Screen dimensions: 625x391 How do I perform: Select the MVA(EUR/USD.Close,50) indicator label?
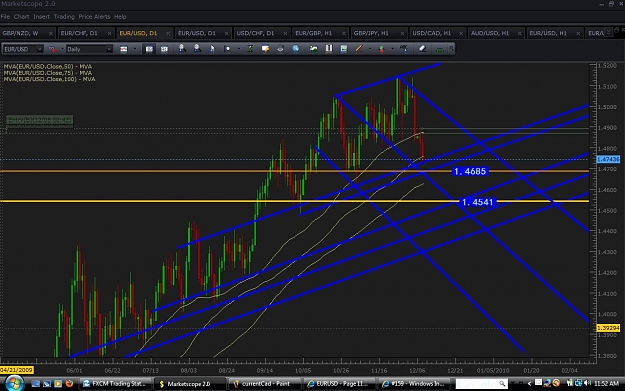[47, 67]
